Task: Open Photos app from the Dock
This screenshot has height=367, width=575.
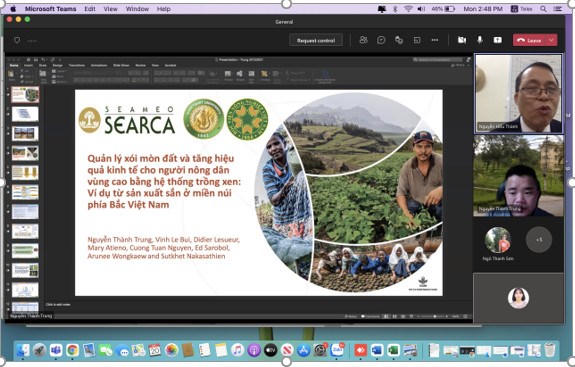Action: pyautogui.click(x=171, y=351)
